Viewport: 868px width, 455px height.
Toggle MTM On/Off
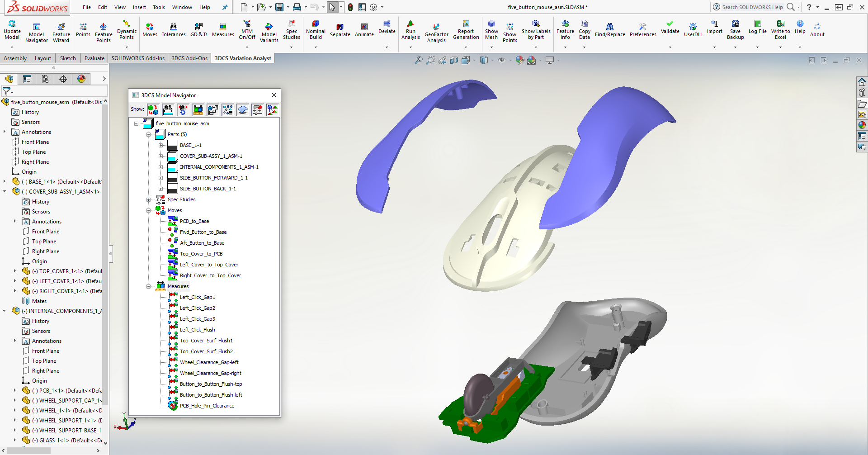pyautogui.click(x=247, y=31)
